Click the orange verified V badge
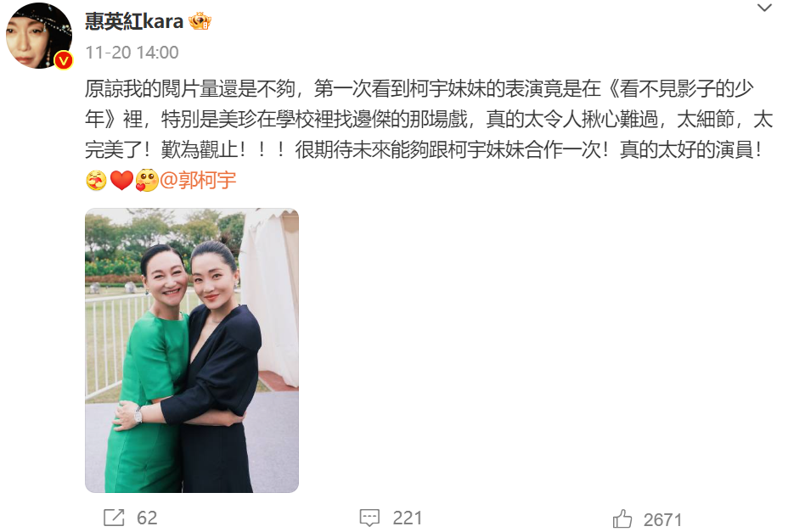Viewport: 788px width, 532px height. (64, 60)
